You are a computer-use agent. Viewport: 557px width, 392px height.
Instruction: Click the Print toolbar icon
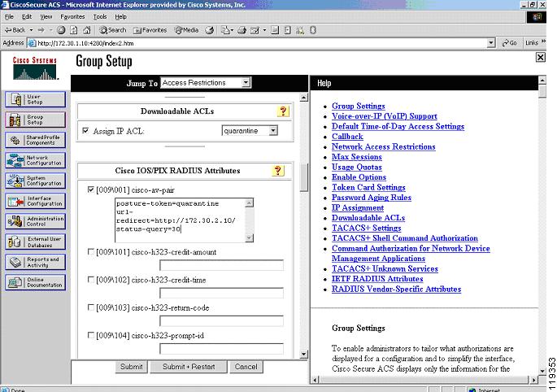coord(242,30)
